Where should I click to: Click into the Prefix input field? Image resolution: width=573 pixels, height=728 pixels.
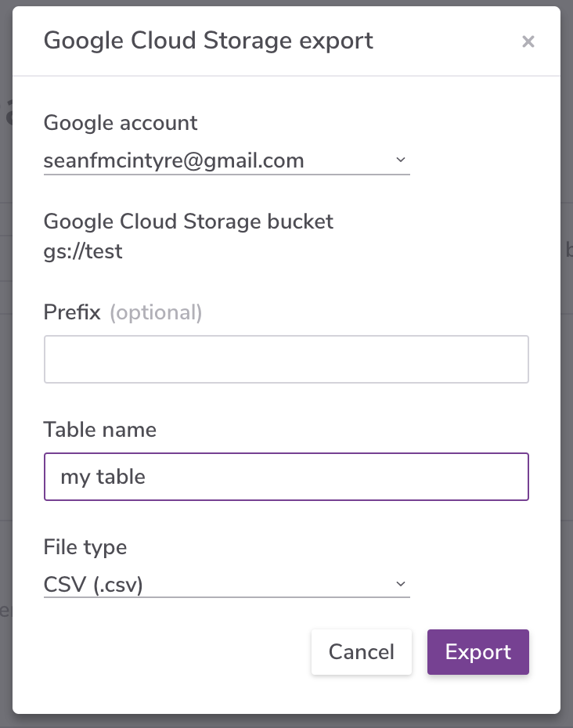click(x=286, y=359)
